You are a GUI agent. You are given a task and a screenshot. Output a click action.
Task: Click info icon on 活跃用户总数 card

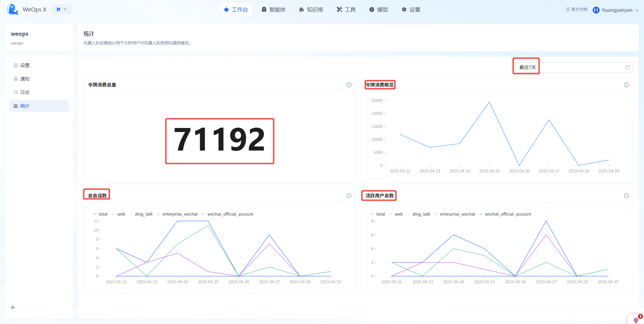(x=626, y=196)
